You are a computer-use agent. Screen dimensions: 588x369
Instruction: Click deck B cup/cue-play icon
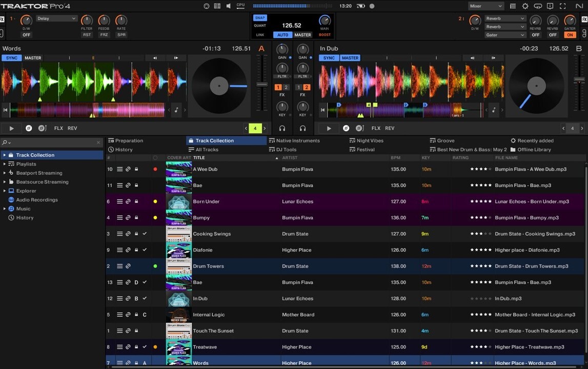[359, 128]
